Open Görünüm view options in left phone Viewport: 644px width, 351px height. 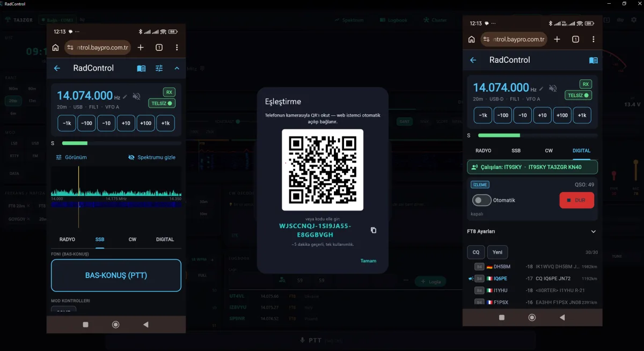click(71, 157)
